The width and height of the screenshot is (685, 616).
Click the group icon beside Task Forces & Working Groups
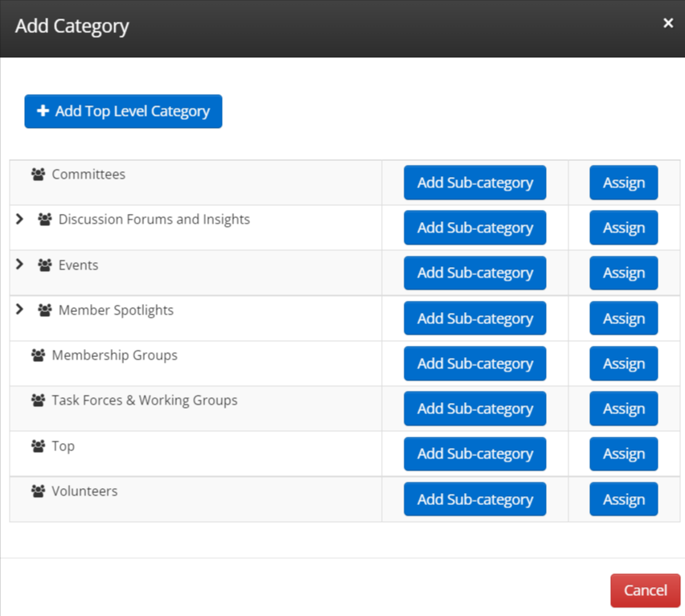click(x=38, y=400)
